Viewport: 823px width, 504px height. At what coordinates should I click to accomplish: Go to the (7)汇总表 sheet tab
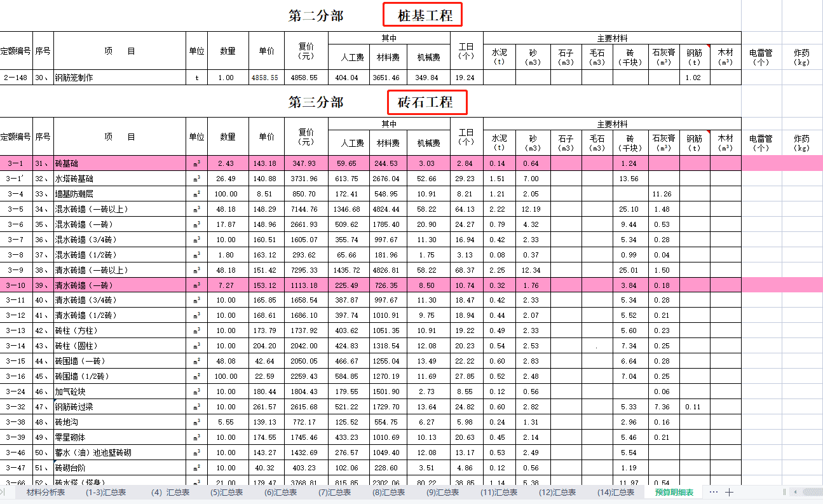click(x=334, y=493)
